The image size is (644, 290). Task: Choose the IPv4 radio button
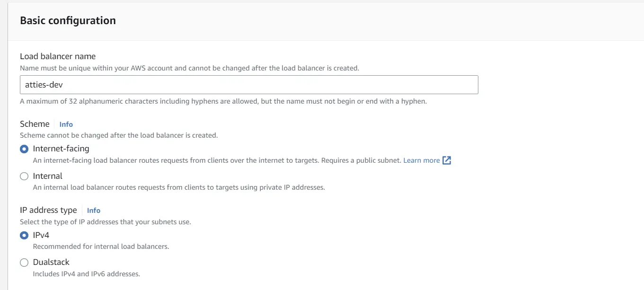coord(24,235)
